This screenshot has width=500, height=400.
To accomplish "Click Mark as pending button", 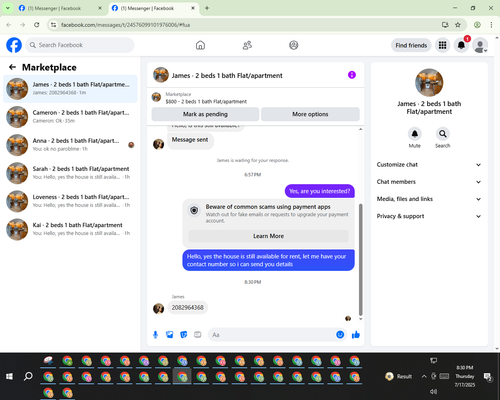I will [x=205, y=114].
